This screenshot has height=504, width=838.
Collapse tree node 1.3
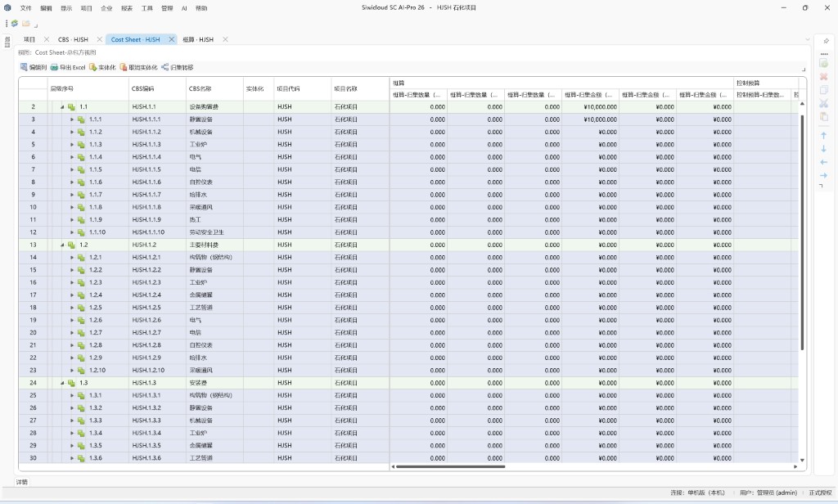coord(62,383)
